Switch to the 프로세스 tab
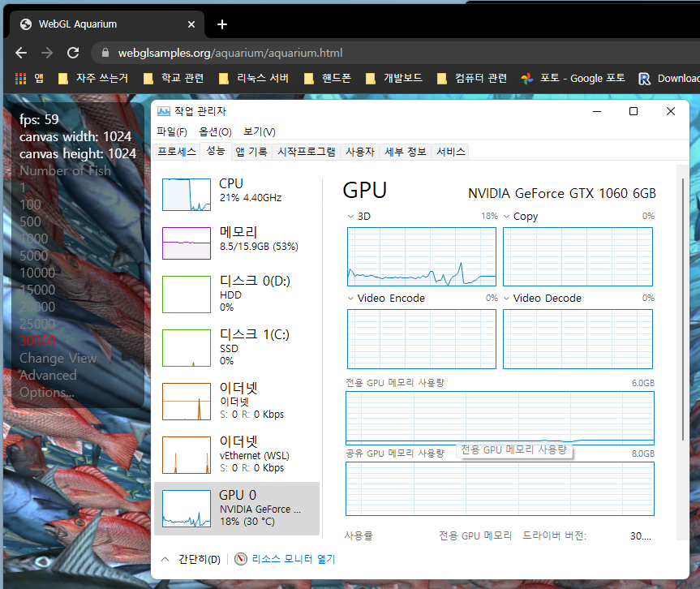Image resolution: width=700 pixels, height=589 pixels. click(176, 152)
